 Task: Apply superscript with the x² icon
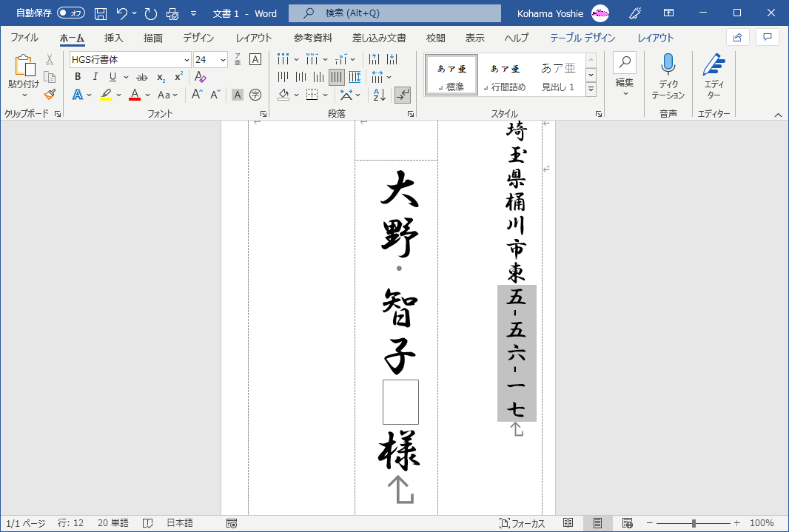(178, 77)
